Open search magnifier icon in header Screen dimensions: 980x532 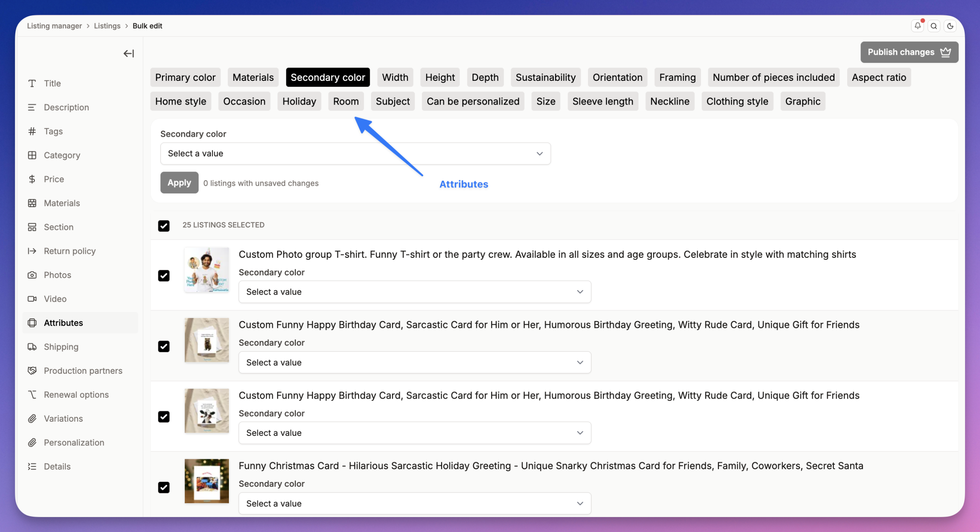point(934,26)
